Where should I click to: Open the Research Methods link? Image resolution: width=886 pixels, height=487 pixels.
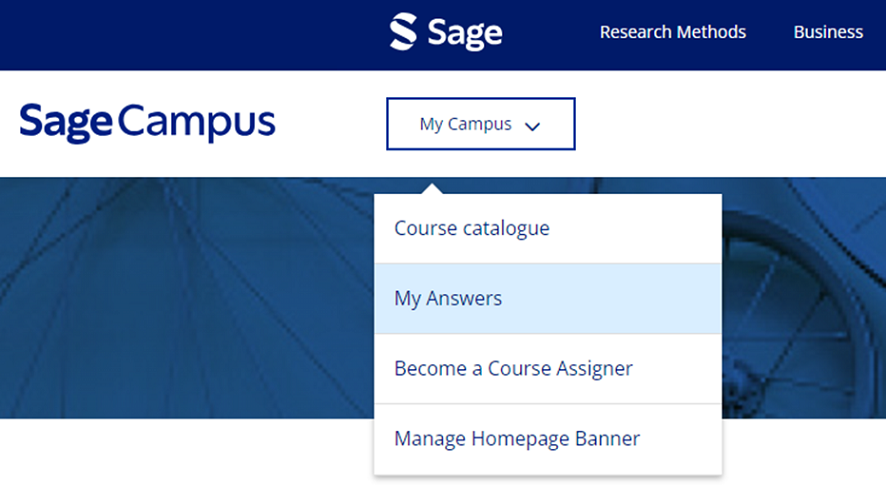tap(672, 32)
